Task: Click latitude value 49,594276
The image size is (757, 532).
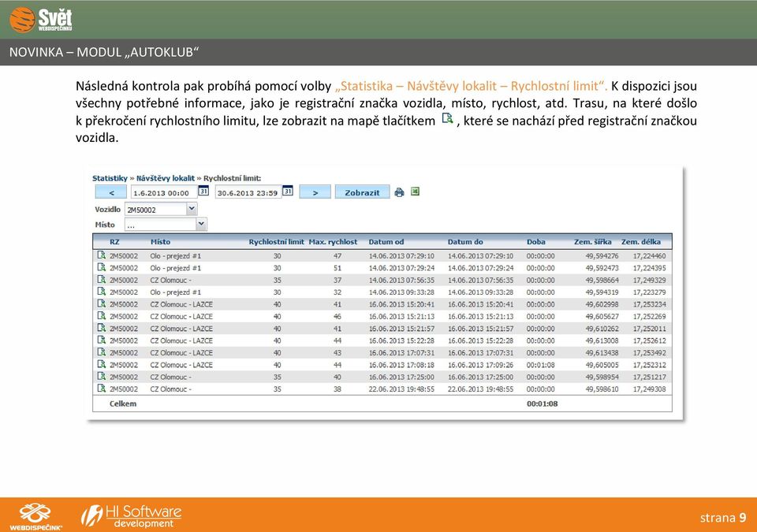Action: (602, 256)
